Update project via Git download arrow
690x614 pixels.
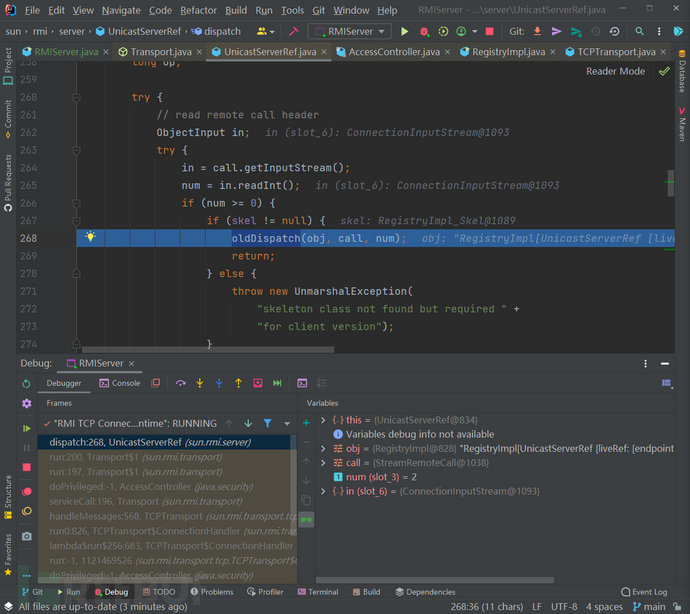pos(537,31)
